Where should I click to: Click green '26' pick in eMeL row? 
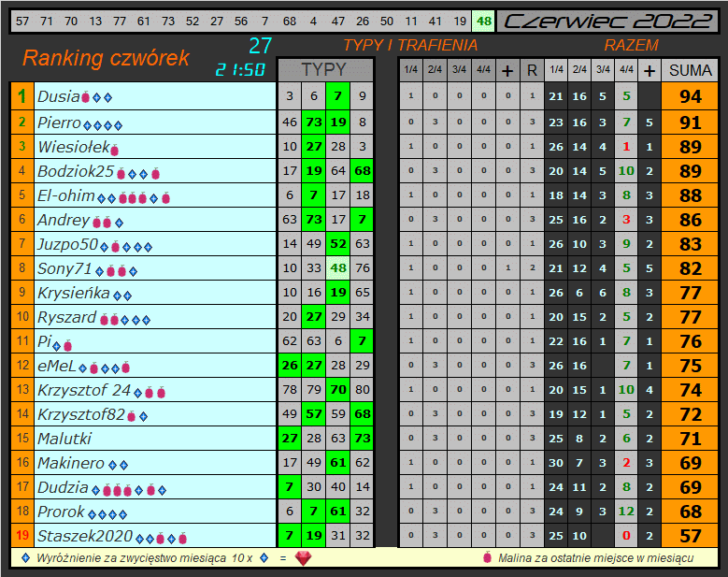pyautogui.click(x=290, y=365)
